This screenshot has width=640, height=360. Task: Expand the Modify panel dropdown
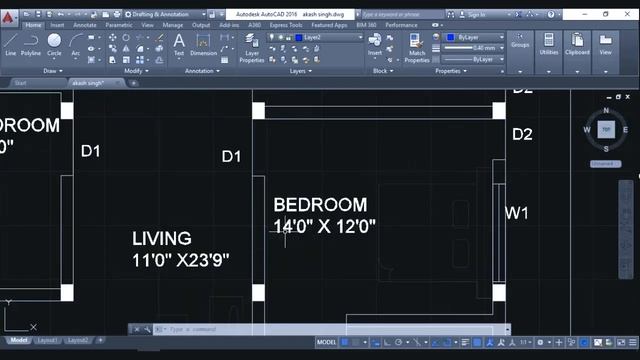(x=136, y=71)
